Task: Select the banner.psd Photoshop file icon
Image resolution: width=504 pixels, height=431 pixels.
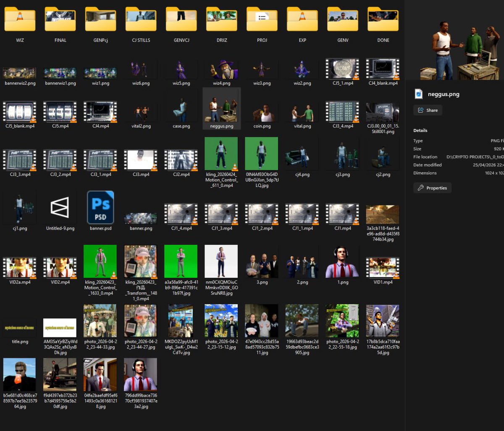Action: [100, 207]
